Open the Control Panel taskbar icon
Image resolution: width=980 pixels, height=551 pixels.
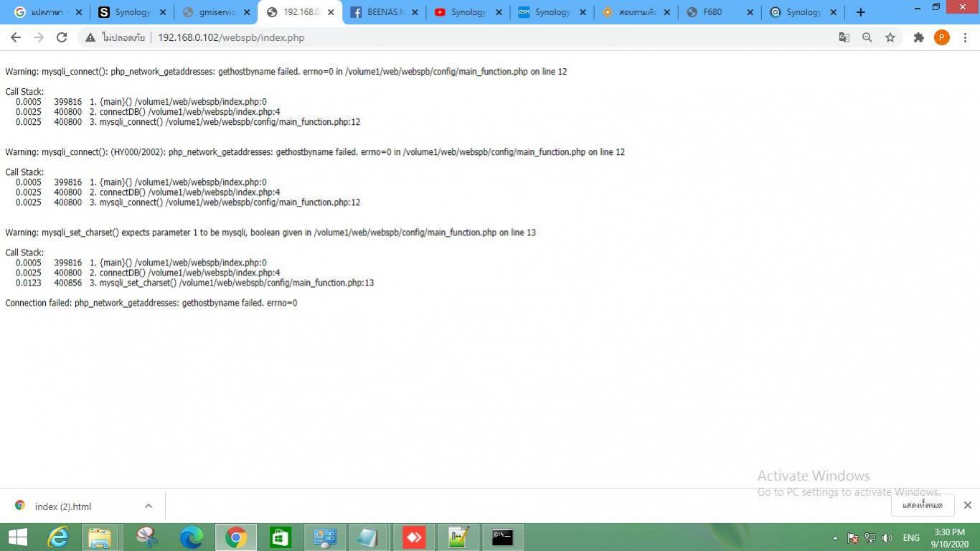(325, 537)
